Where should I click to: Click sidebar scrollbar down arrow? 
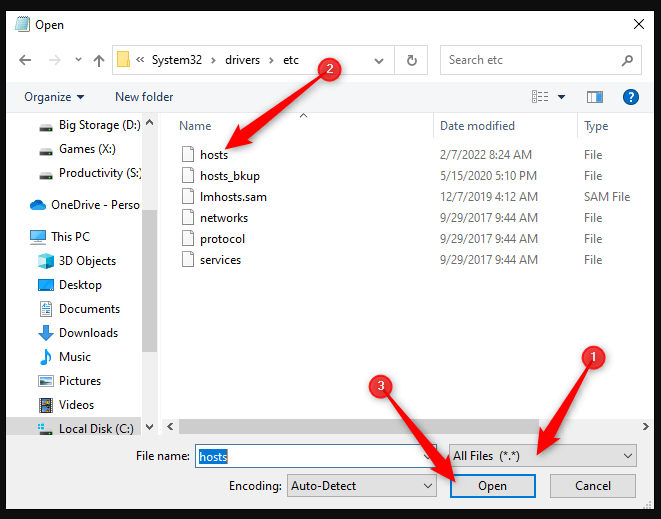point(149,427)
